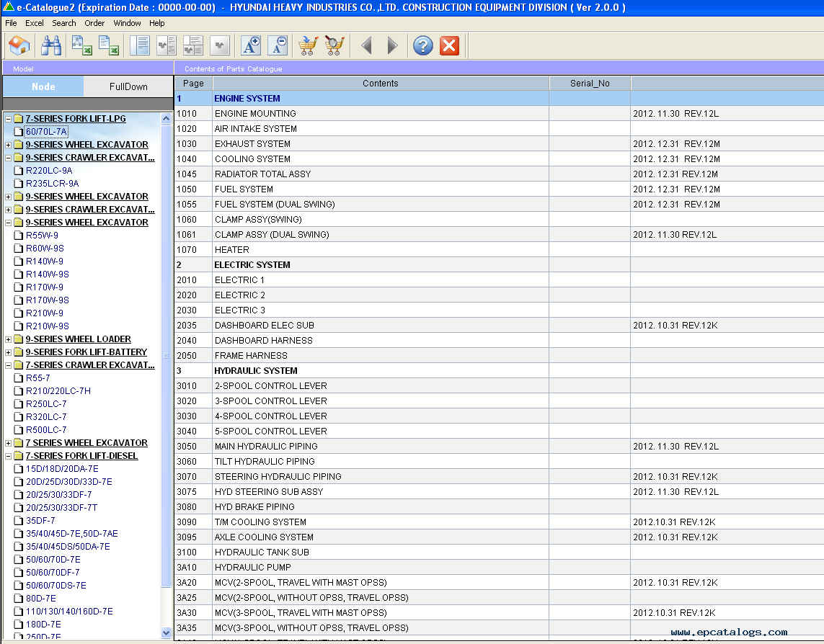The width and height of the screenshot is (824, 644).
Task: Expand the 7 SERIES WHEEL EXCAVATOR folder
Action: pyautogui.click(x=9, y=443)
